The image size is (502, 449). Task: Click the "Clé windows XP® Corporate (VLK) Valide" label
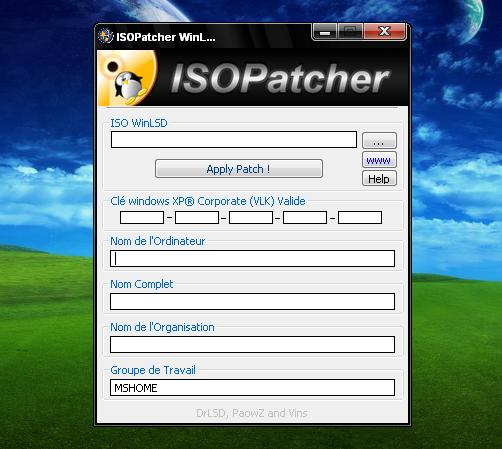208,201
